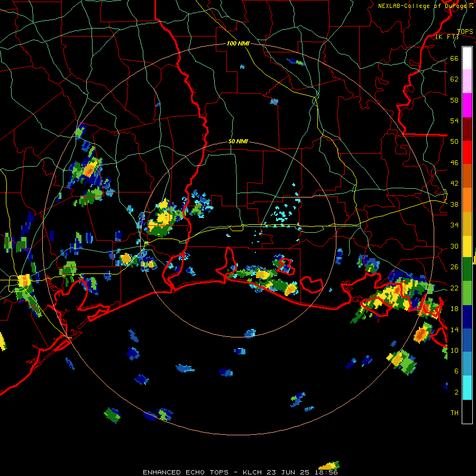This screenshot has height=476, width=476.
Task: Click legend value 30
Action: pos(454,246)
